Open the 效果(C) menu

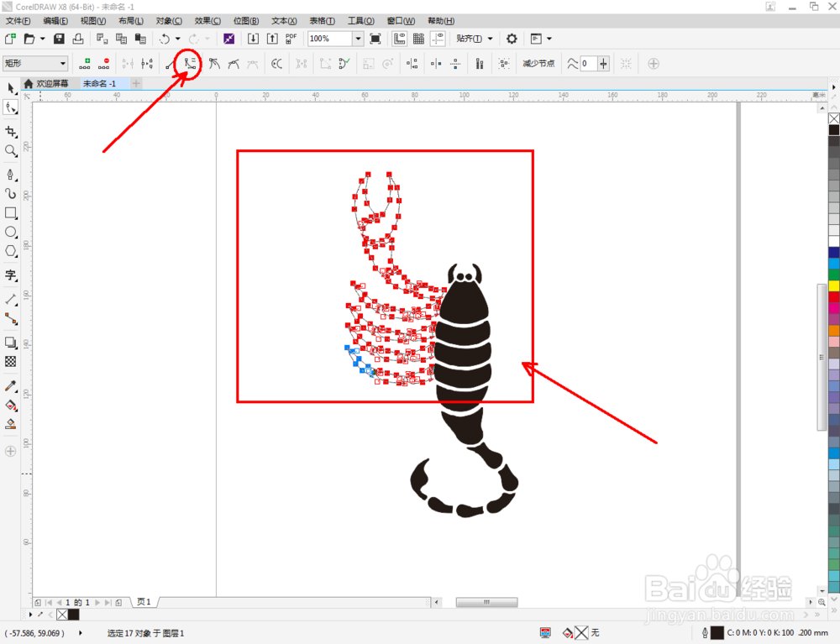point(207,21)
